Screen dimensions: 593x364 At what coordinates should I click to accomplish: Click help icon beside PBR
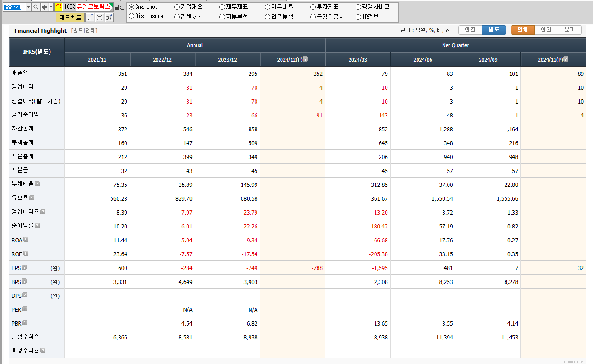(x=25, y=322)
